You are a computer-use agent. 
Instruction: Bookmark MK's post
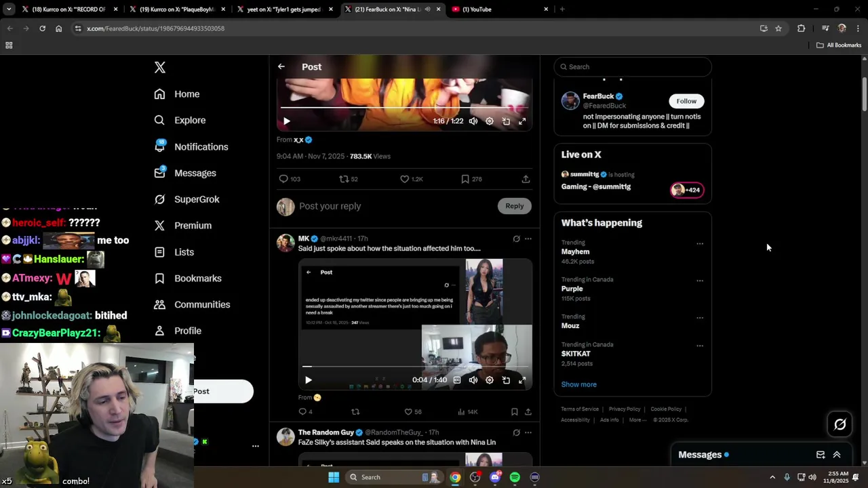click(x=515, y=411)
